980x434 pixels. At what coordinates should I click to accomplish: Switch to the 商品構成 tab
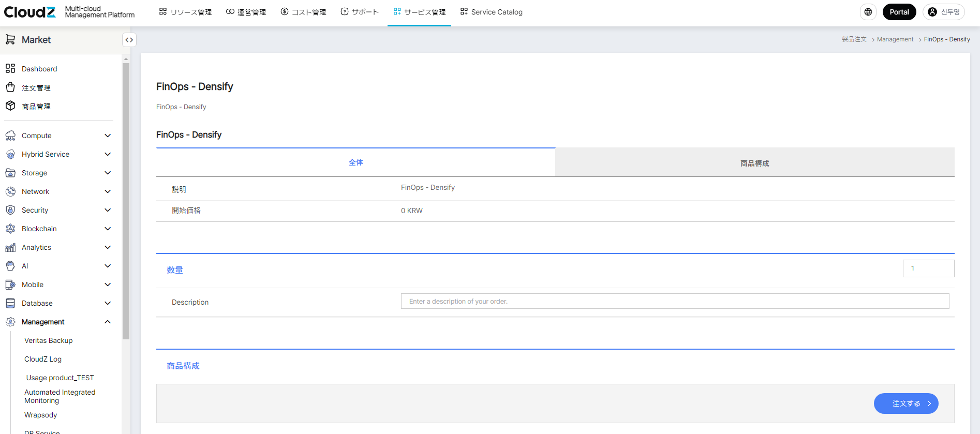pos(755,163)
